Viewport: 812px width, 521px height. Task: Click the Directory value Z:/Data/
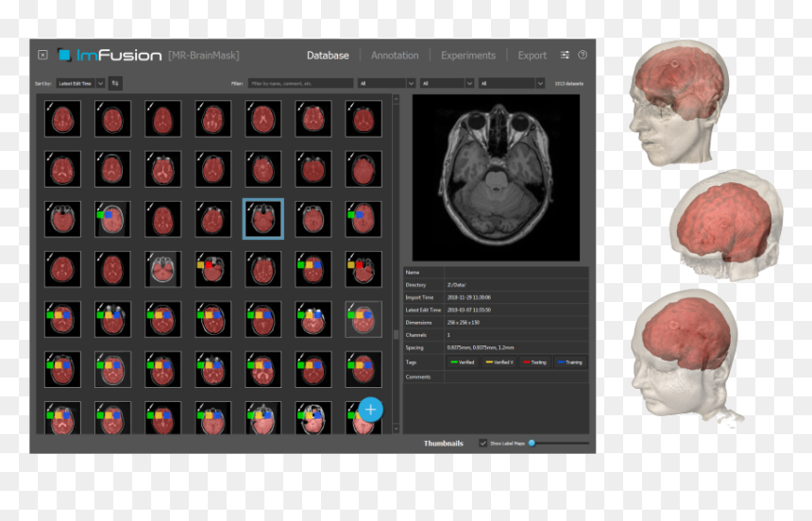(457, 285)
